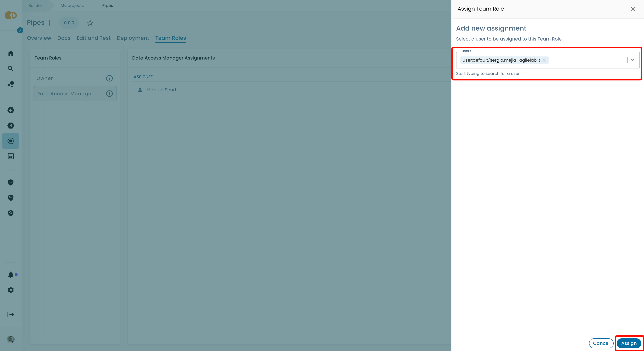
Task: Open the highlighted Marketplace hexagon icon
Action: pos(11,141)
